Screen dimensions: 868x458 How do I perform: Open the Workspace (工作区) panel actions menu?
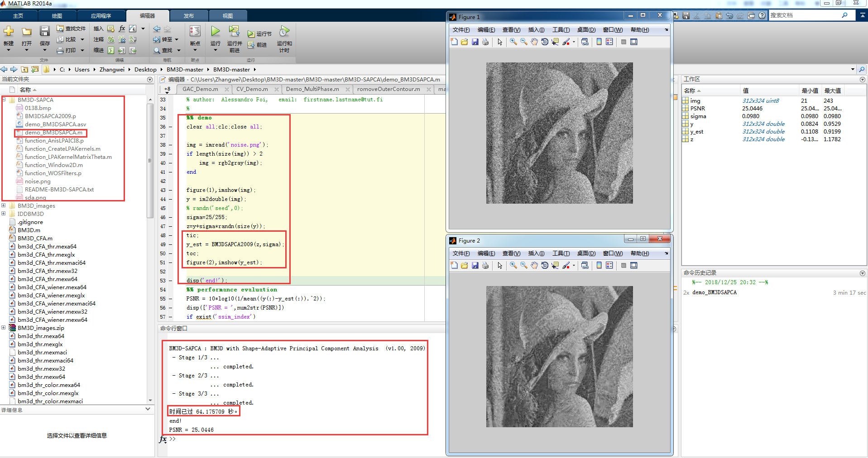pyautogui.click(x=862, y=79)
